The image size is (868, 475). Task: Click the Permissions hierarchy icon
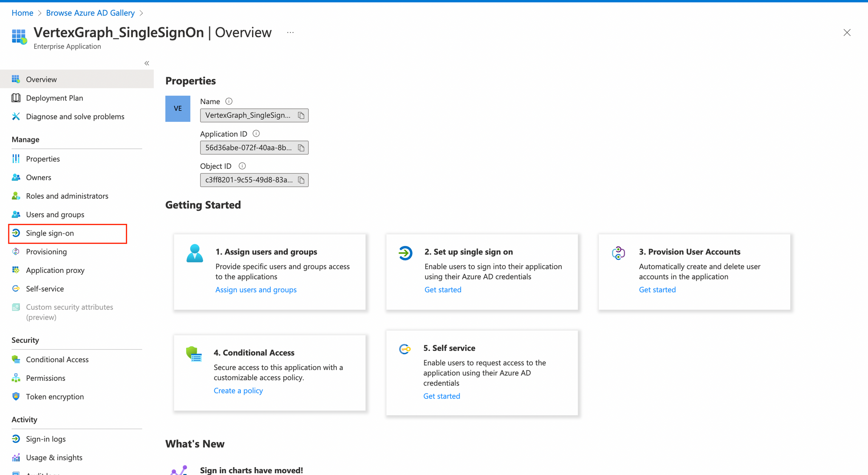[x=16, y=378]
